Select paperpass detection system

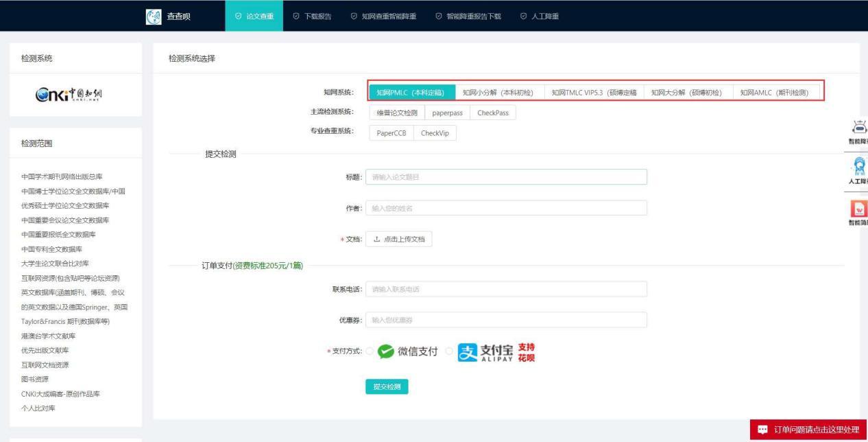click(447, 113)
